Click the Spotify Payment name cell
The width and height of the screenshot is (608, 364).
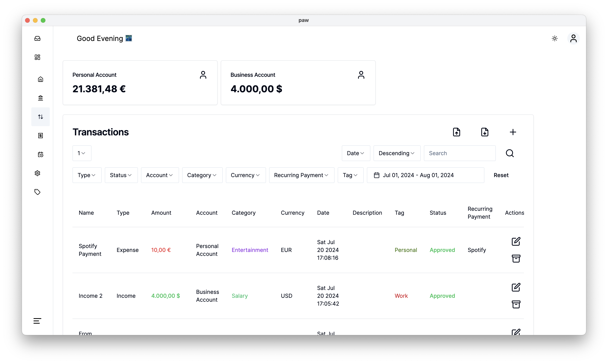[x=90, y=250]
